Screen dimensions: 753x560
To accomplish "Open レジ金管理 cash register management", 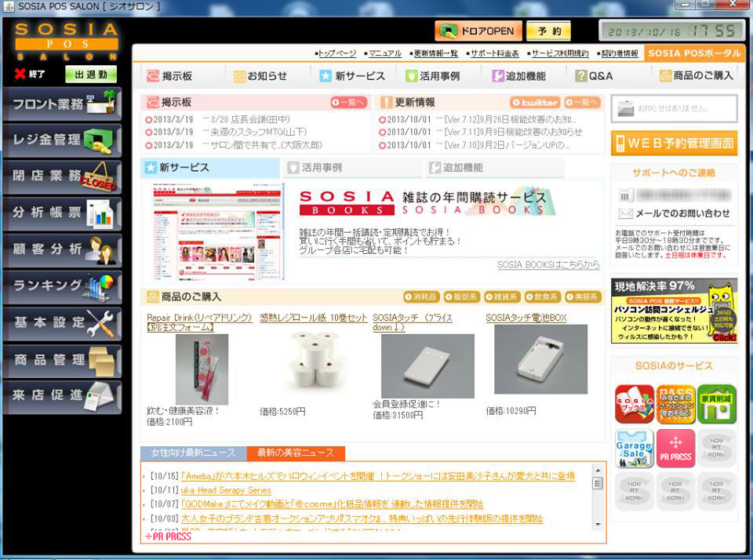I will (62, 140).
